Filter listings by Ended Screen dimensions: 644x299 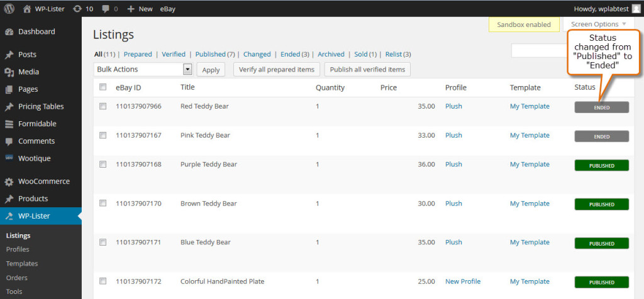(291, 54)
